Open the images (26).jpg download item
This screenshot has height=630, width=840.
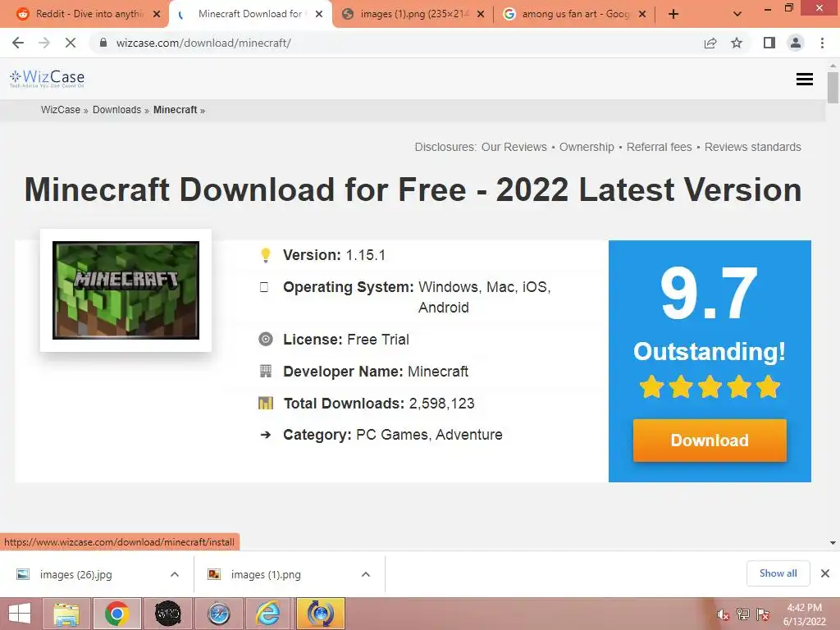[76, 575]
